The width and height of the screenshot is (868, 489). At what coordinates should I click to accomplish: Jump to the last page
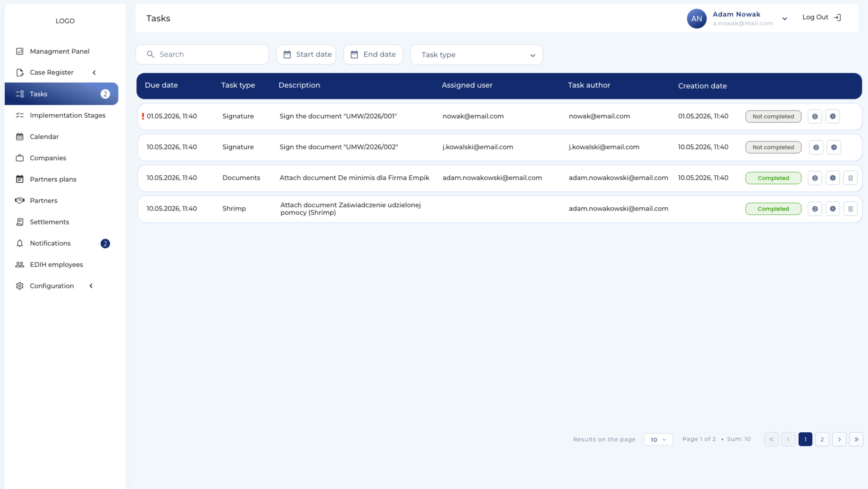(856, 439)
